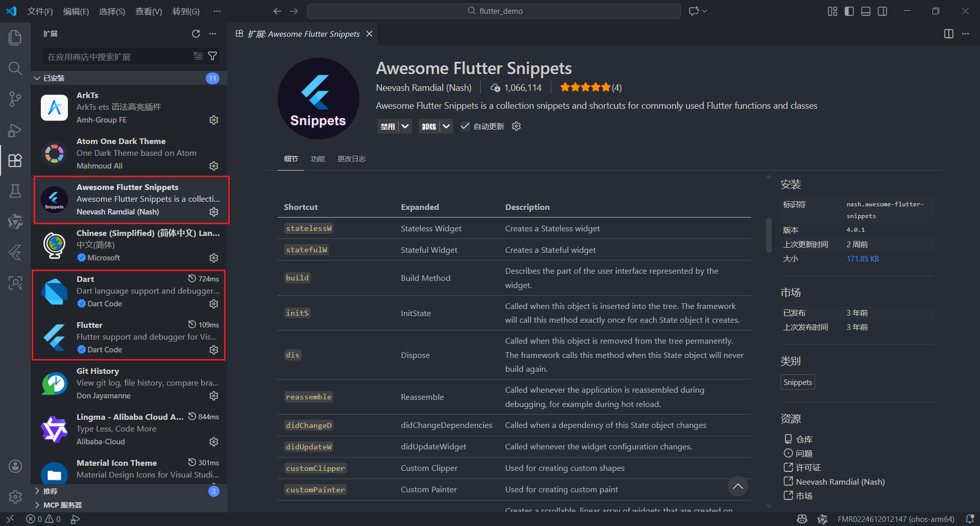The width and height of the screenshot is (980, 526).
Task: Open settings gear for Chinese Language Pack
Action: (214, 258)
